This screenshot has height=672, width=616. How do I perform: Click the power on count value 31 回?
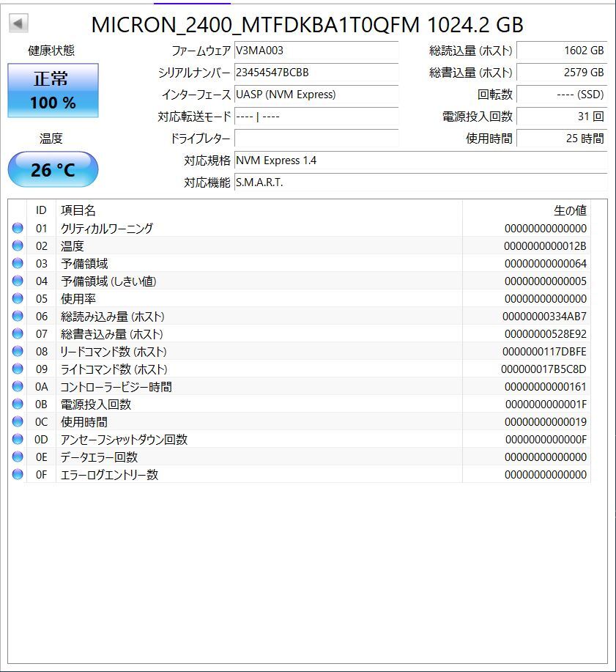[x=562, y=117]
